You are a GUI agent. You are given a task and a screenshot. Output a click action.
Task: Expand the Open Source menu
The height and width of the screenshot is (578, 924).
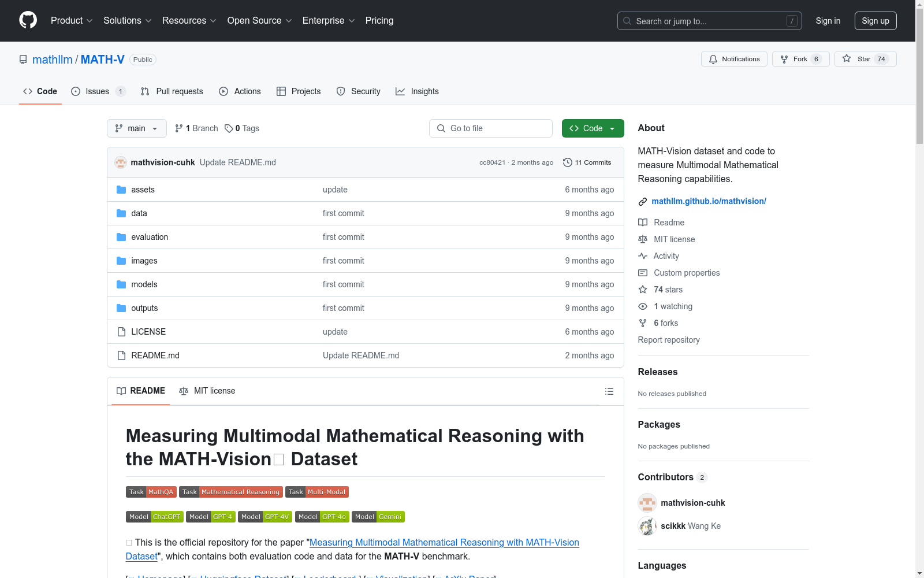pos(259,21)
